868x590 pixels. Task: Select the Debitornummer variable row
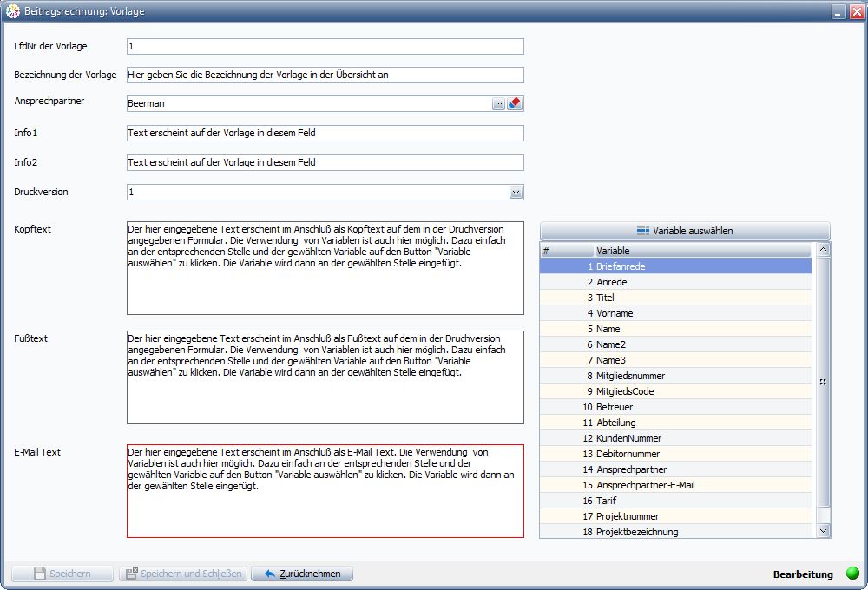[x=676, y=454]
